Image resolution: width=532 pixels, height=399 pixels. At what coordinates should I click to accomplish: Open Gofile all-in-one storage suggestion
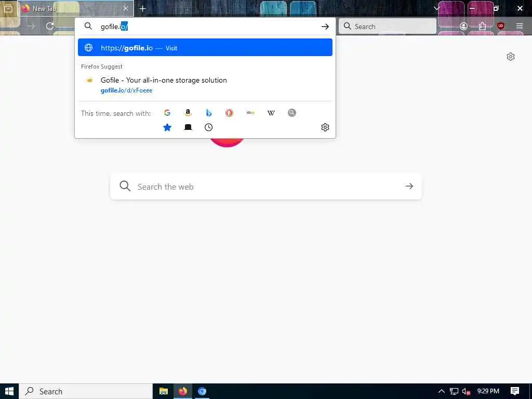coord(205,85)
